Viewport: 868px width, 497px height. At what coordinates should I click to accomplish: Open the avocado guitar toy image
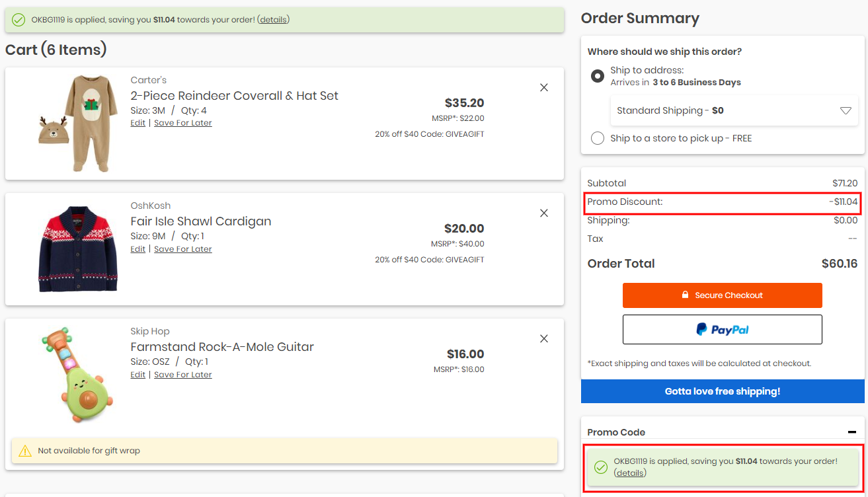click(x=78, y=375)
